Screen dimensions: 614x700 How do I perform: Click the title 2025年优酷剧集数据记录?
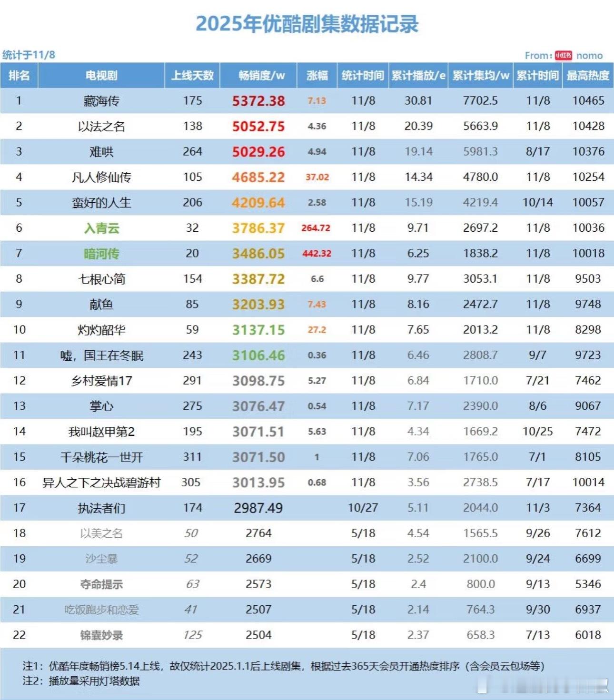pos(307,24)
